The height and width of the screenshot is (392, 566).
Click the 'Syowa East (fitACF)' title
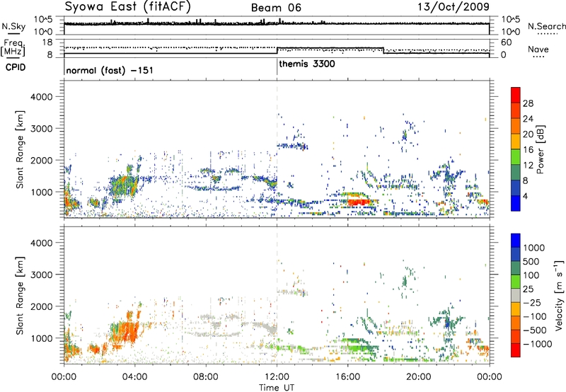[x=127, y=6]
